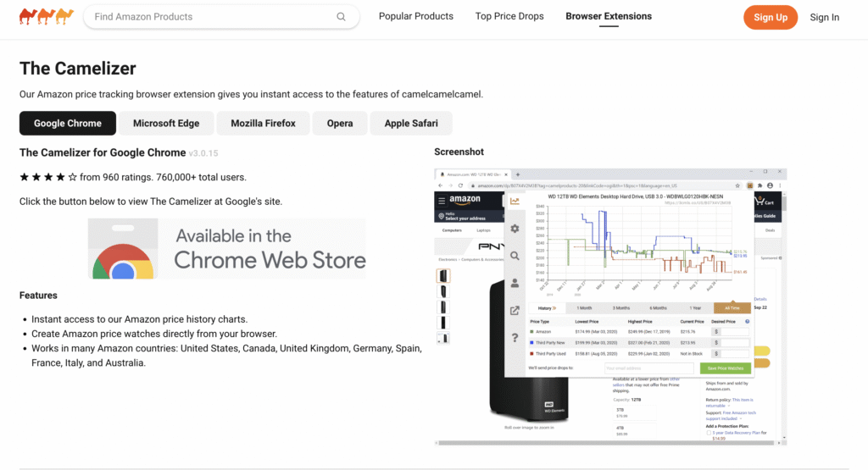Select the 1 Year range in screenshot
868x470 pixels.
(695, 308)
